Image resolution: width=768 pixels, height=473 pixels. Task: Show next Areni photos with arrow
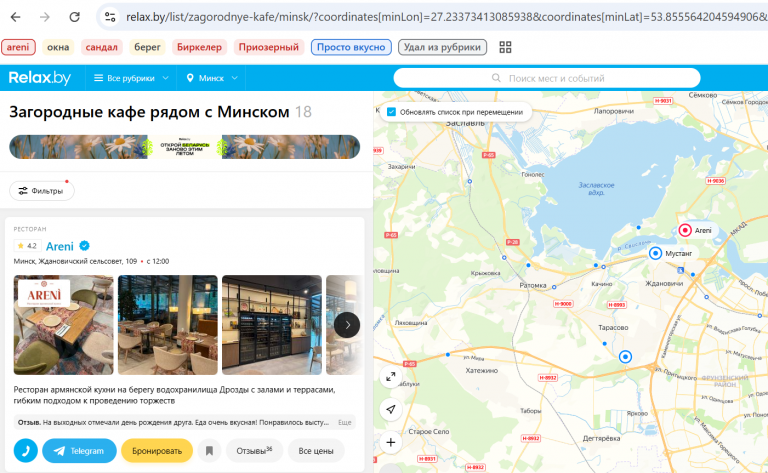347,325
